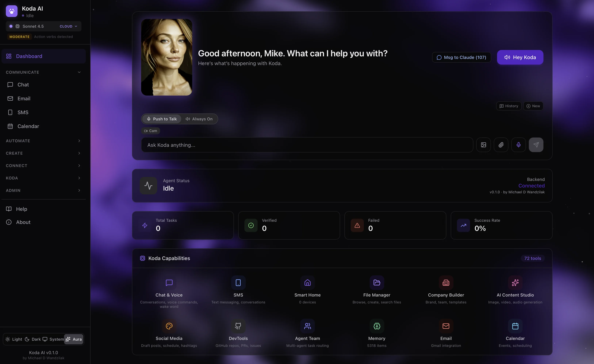594x364 pixels.
Task: Open the File Manager folder icon
Action: tap(377, 283)
